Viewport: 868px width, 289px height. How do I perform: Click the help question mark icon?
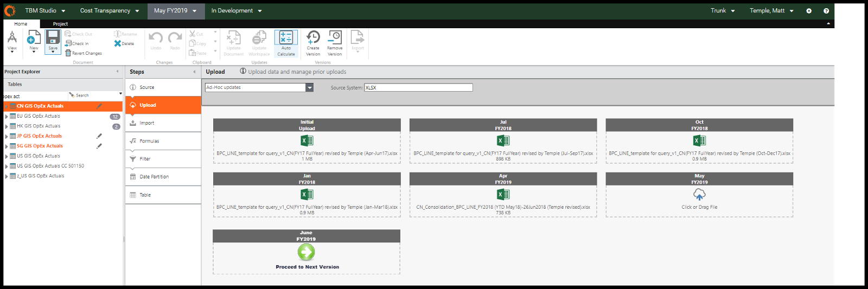pyautogui.click(x=826, y=10)
